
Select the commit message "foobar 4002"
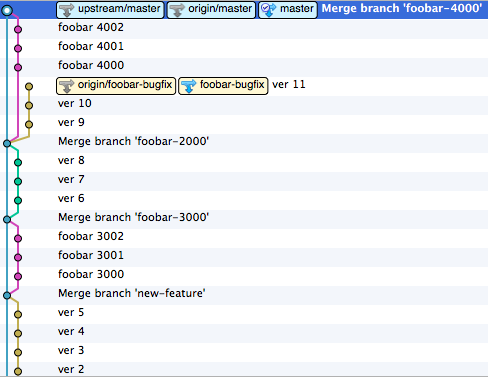pyautogui.click(x=91, y=27)
